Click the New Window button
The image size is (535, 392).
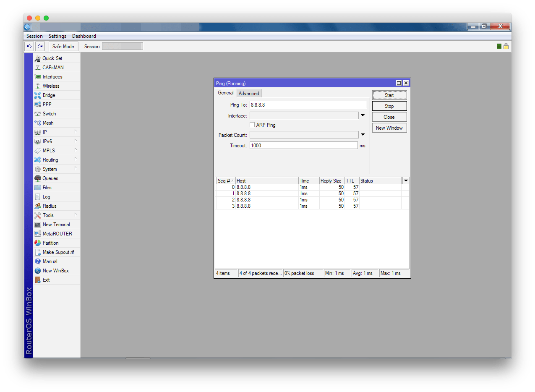click(389, 128)
